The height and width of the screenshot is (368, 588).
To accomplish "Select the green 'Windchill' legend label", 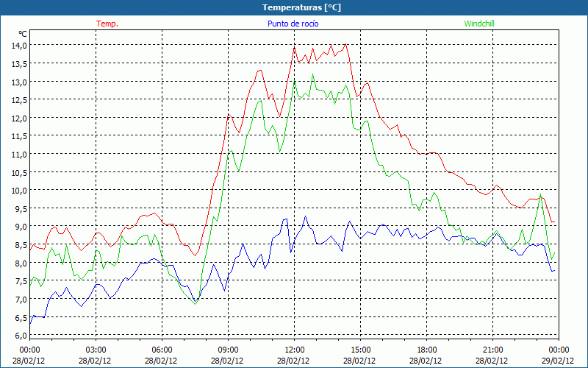I will [x=479, y=24].
